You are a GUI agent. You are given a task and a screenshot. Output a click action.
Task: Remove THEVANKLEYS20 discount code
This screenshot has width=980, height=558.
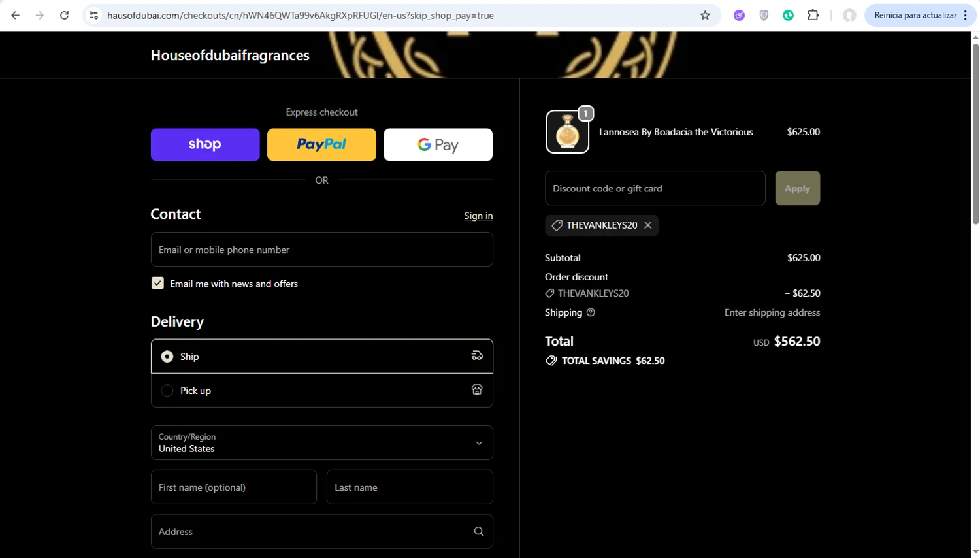(648, 225)
